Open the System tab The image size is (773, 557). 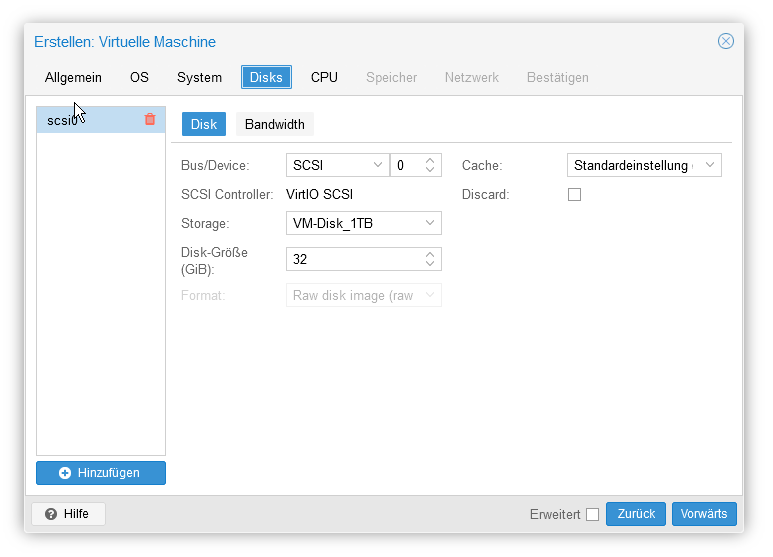tap(199, 77)
